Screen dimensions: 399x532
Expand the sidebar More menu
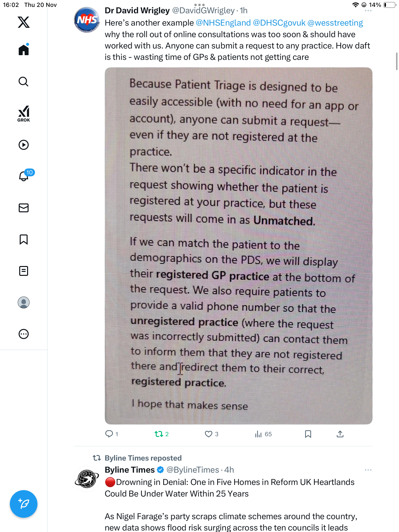coord(24,334)
